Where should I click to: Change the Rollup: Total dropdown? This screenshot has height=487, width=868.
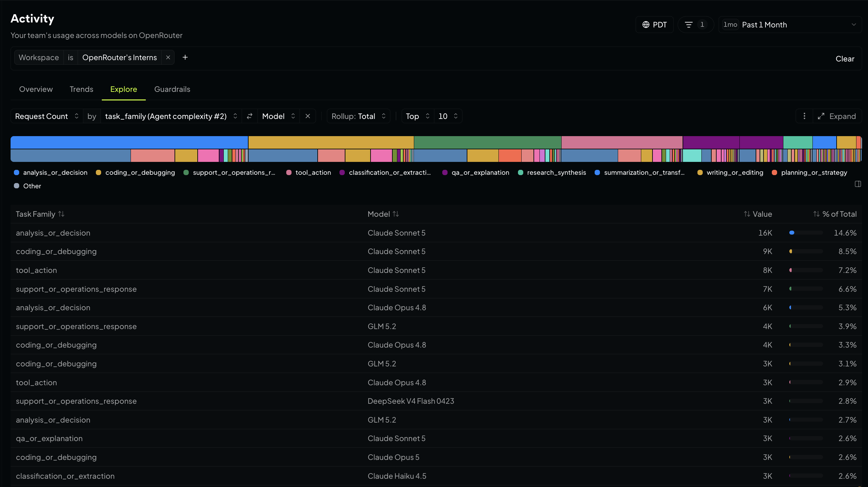click(359, 116)
